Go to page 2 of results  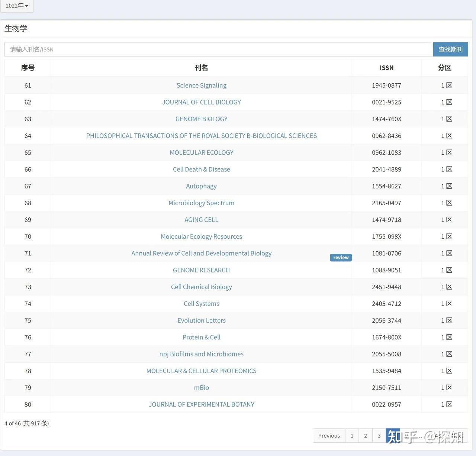(x=366, y=436)
